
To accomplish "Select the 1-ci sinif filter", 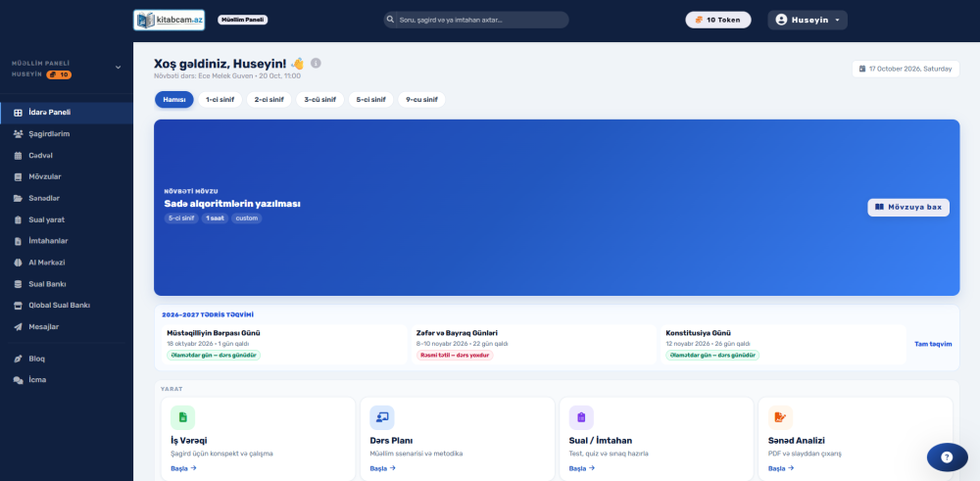I will [220, 99].
